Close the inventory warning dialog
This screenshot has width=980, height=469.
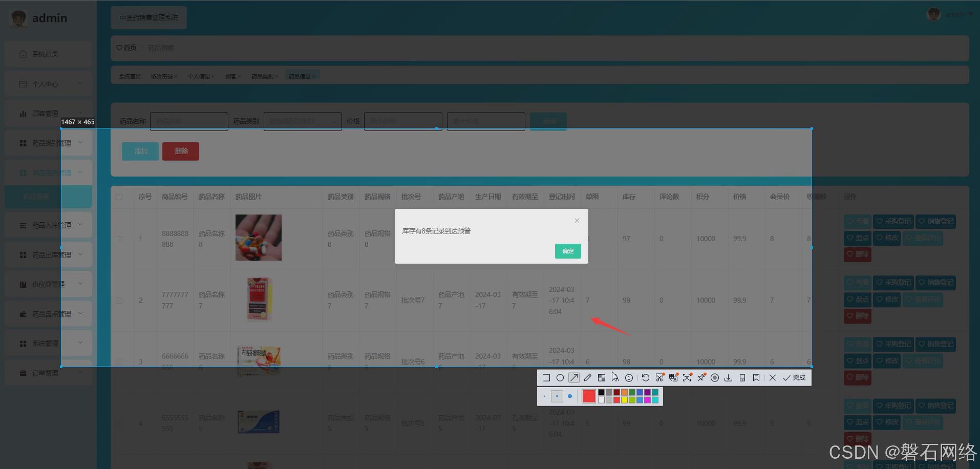(x=577, y=221)
